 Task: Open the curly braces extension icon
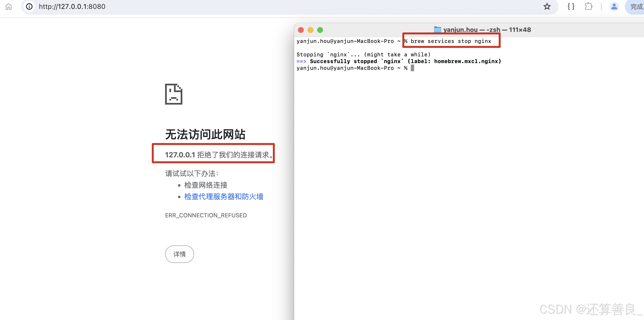click(x=571, y=6)
